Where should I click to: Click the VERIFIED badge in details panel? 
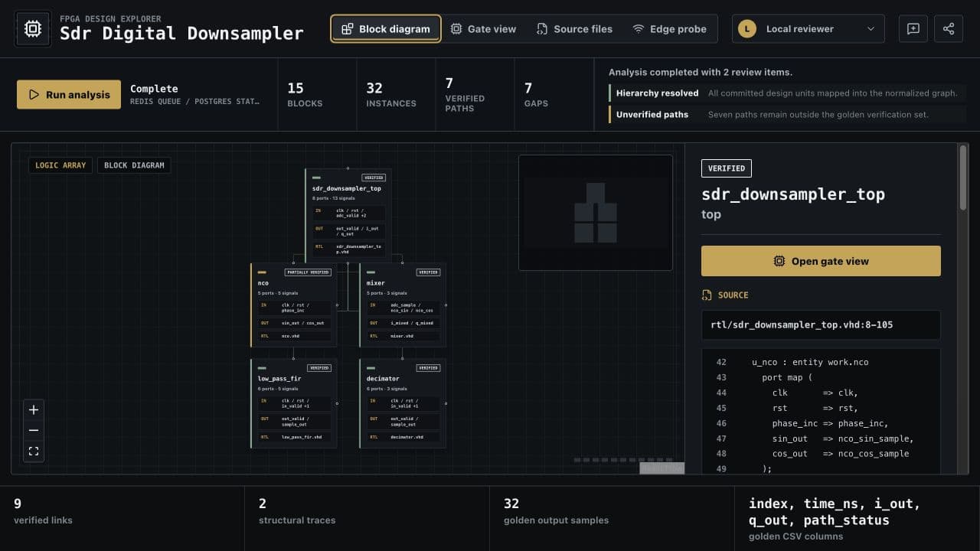(727, 168)
